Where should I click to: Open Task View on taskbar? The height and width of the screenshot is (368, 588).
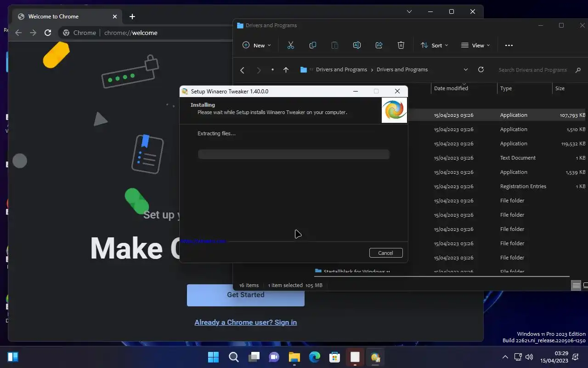[x=254, y=357]
